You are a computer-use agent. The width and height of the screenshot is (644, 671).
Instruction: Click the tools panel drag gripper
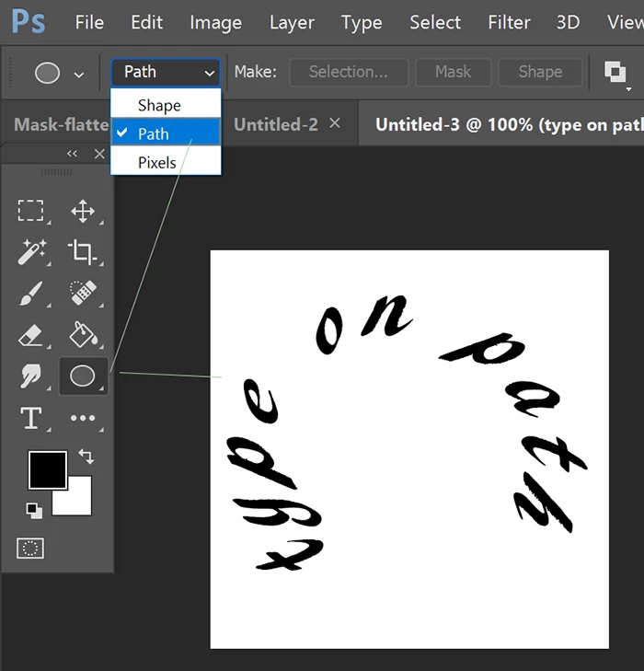click(x=56, y=172)
